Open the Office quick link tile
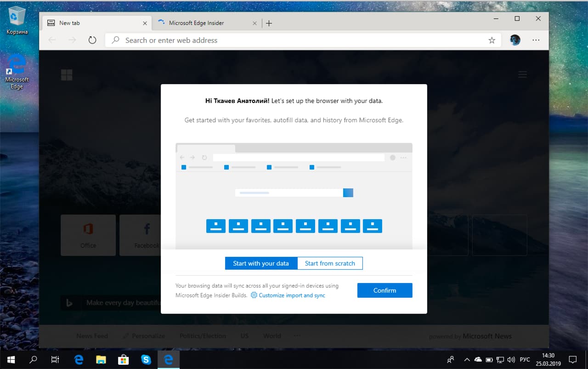 88,235
